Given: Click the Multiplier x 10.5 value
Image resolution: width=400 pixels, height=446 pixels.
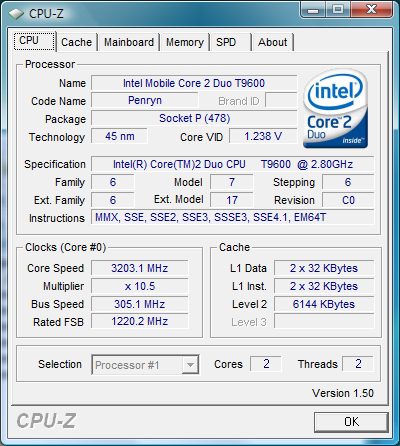Looking at the screenshot, I should (140, 286).
